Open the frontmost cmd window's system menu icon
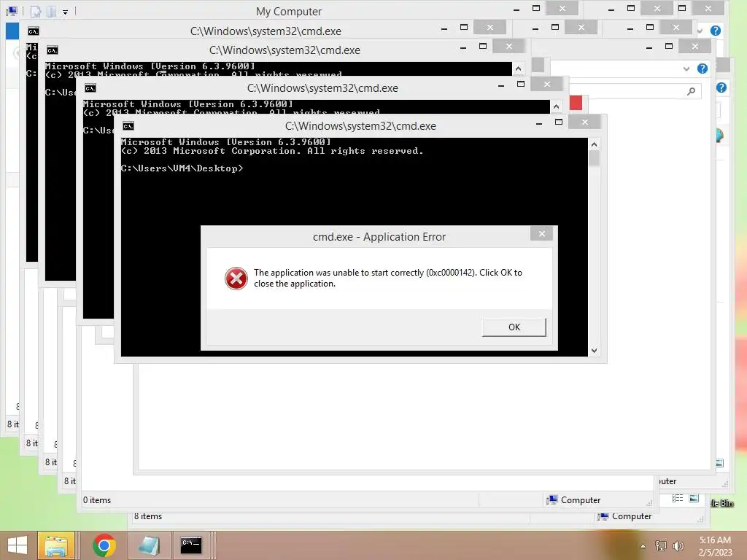747x560 pixels. click(128, 126)
